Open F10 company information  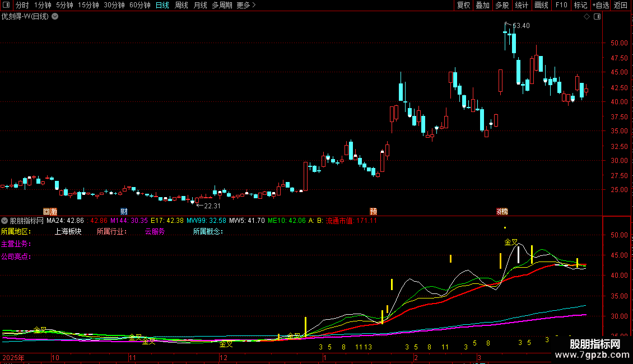[561, 5]
